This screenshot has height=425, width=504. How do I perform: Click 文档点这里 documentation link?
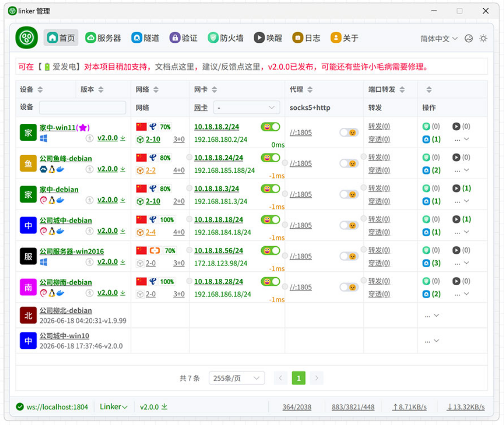[174, 67]
